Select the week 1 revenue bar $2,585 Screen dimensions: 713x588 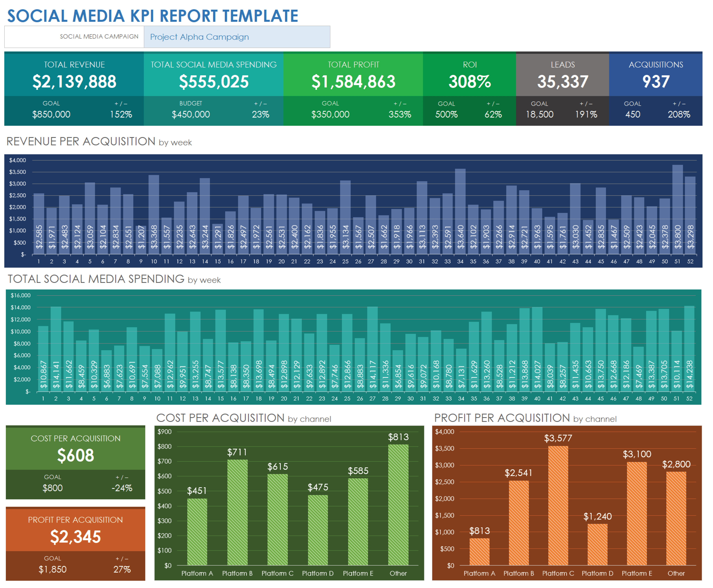39,224
